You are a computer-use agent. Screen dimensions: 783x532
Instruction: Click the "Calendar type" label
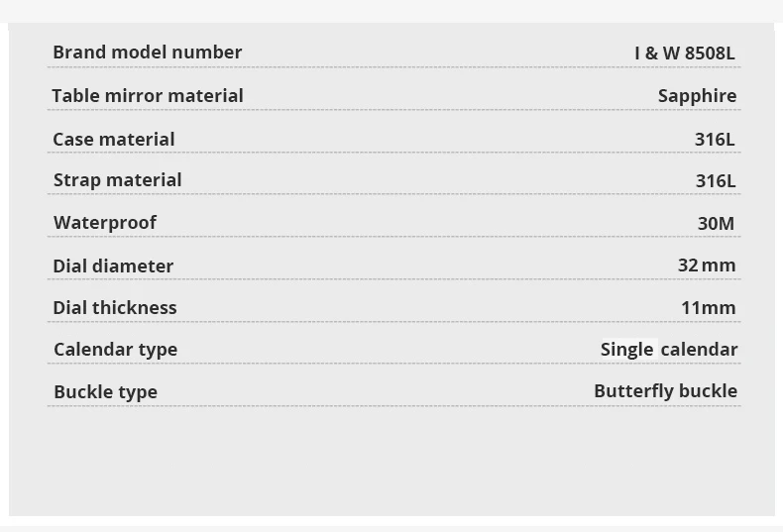(x=115, y=350)
